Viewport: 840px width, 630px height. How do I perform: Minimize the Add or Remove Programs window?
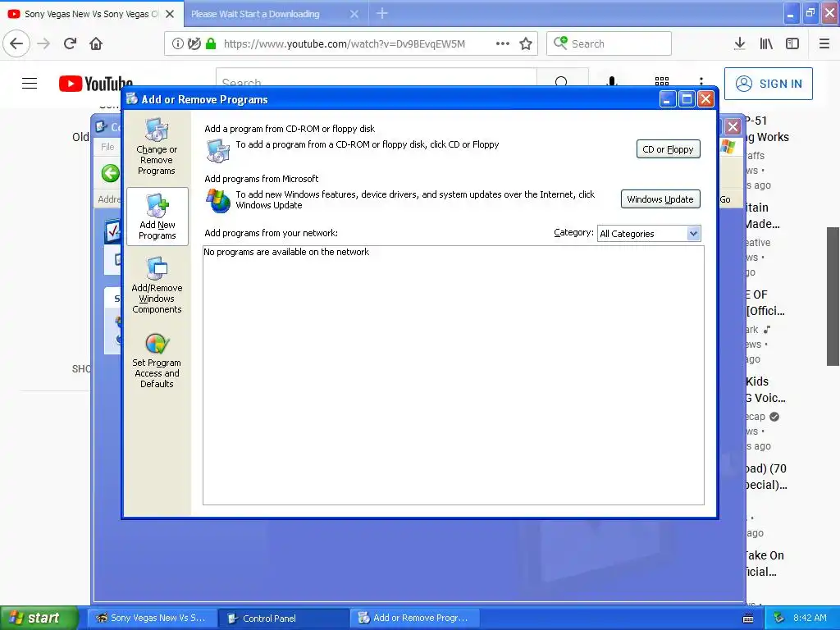point(667,99)
